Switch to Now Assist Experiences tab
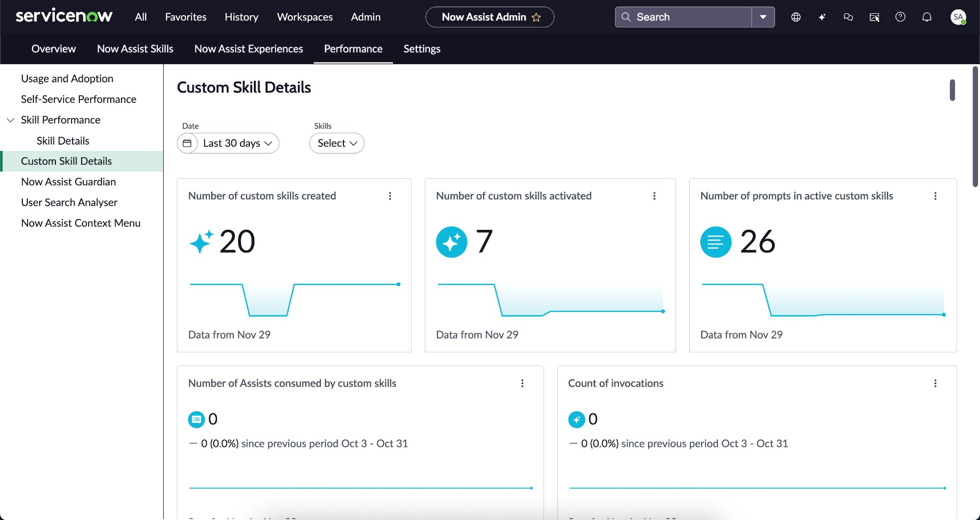Screen dimensions: 980x520 coord(248,49)
